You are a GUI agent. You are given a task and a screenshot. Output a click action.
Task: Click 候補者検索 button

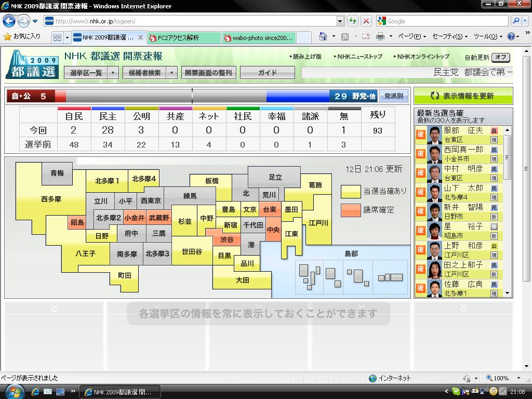point(145,73)
